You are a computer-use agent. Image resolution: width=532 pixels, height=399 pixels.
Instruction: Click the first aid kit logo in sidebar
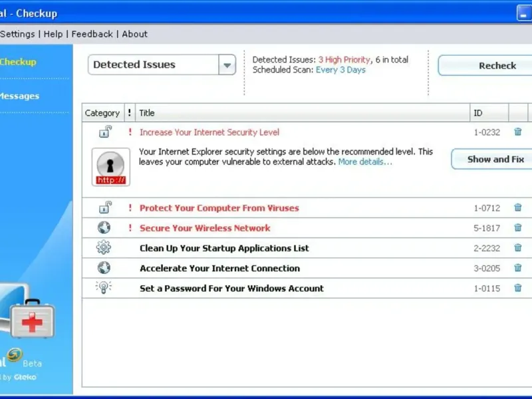click(x=32, y=319)
